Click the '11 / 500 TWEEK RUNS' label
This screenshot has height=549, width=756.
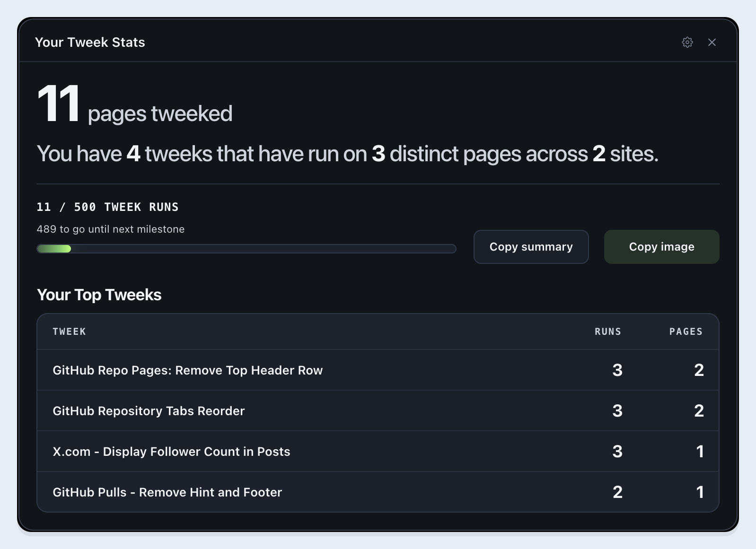click(x=107, y=207)
